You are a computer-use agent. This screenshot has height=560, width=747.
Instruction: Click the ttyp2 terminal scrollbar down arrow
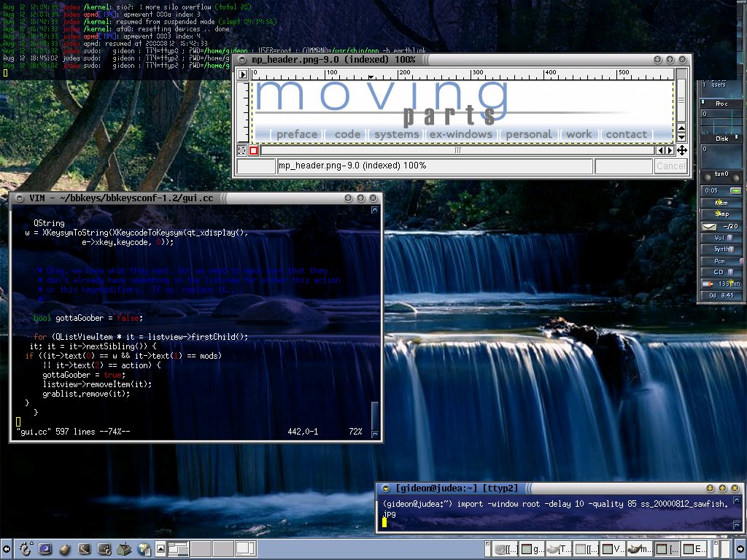(x=737, y=525)
